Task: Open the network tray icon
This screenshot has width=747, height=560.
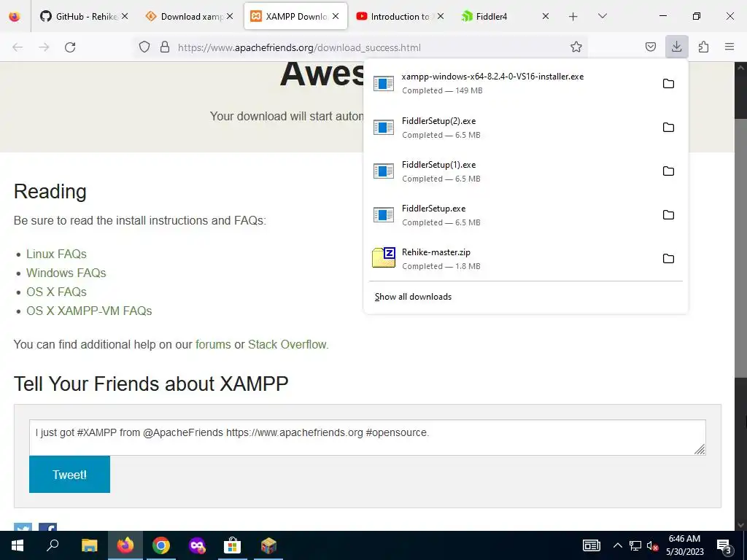Action: (635, 545)
